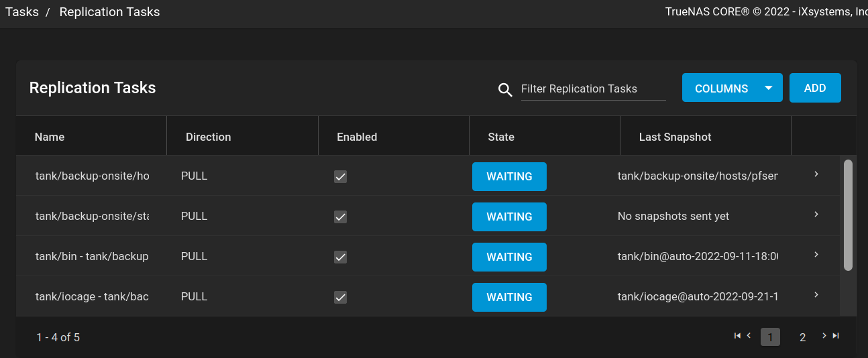
Task: Sort the table by Name column
Action: 50,137
